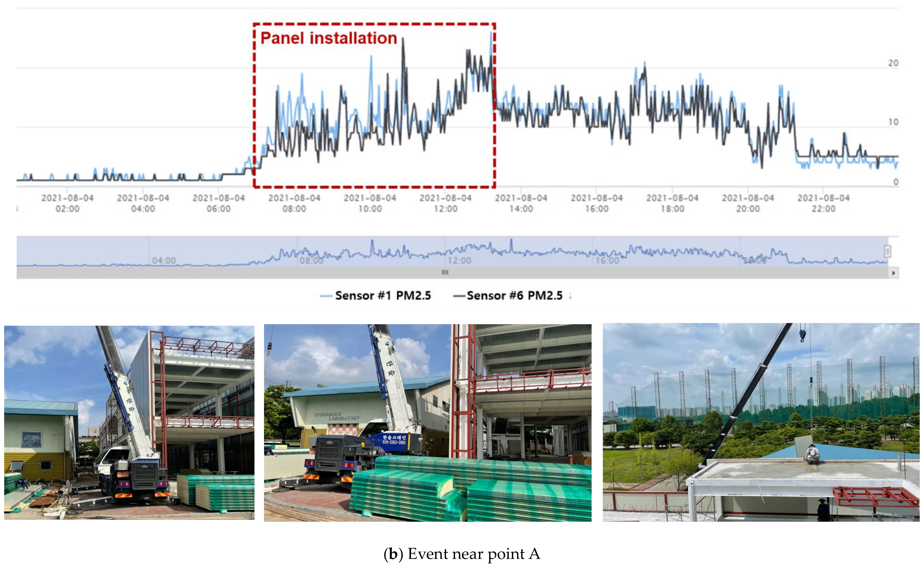Screen dimensions: 924x567
Task: Click the Event near point A caption
Action: click(x=462, y=554)
